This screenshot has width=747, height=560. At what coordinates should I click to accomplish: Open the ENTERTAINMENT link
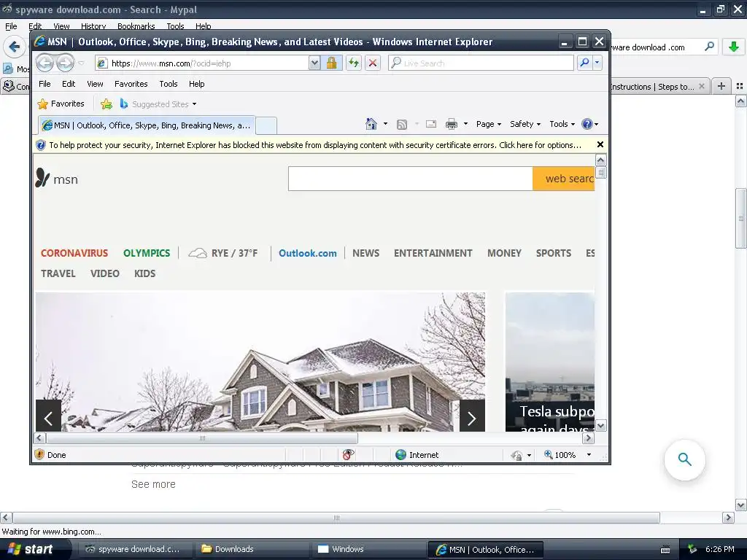coord(433,253)
